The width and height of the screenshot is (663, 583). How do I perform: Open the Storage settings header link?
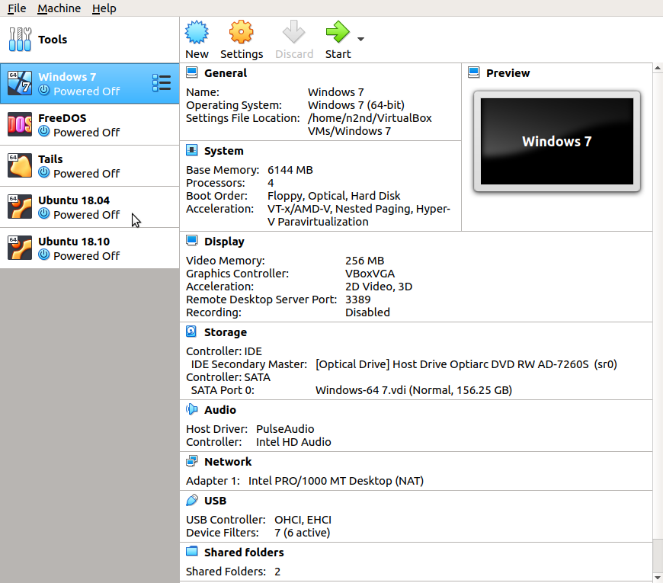click(x=225, y=332)
